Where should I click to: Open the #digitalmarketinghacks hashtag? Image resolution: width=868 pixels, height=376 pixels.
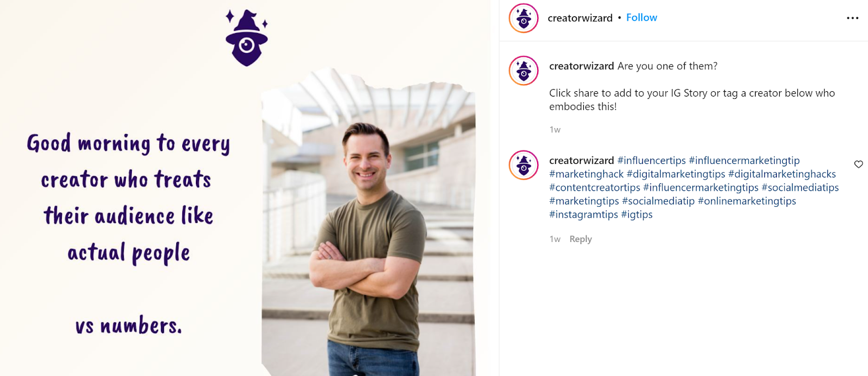[x=782, y=174]
